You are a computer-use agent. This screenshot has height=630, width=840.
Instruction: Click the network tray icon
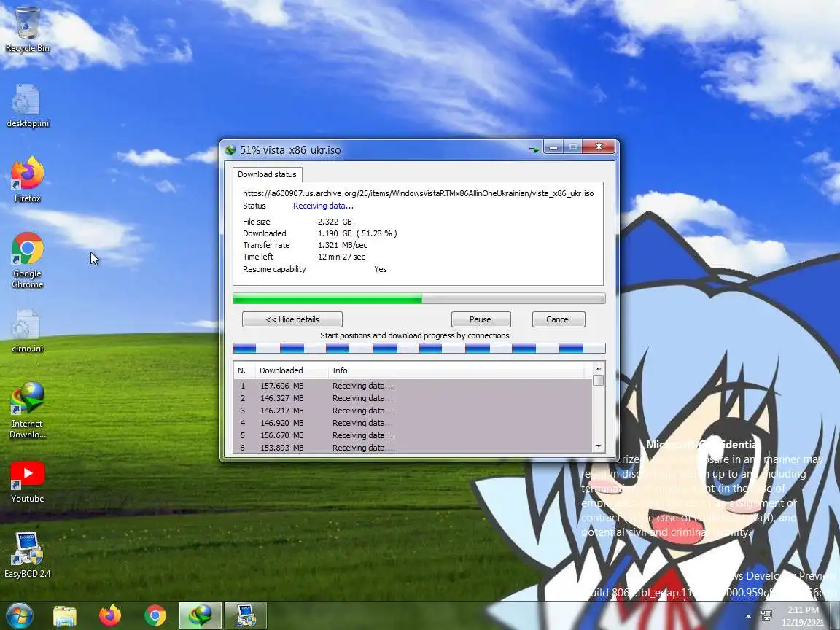766,616
